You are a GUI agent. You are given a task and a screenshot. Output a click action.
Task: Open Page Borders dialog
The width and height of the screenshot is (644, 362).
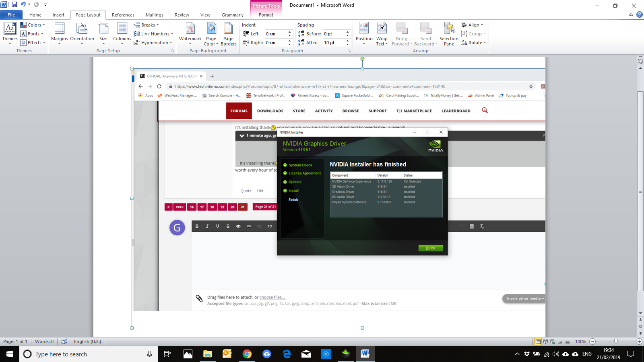point(229,34)
